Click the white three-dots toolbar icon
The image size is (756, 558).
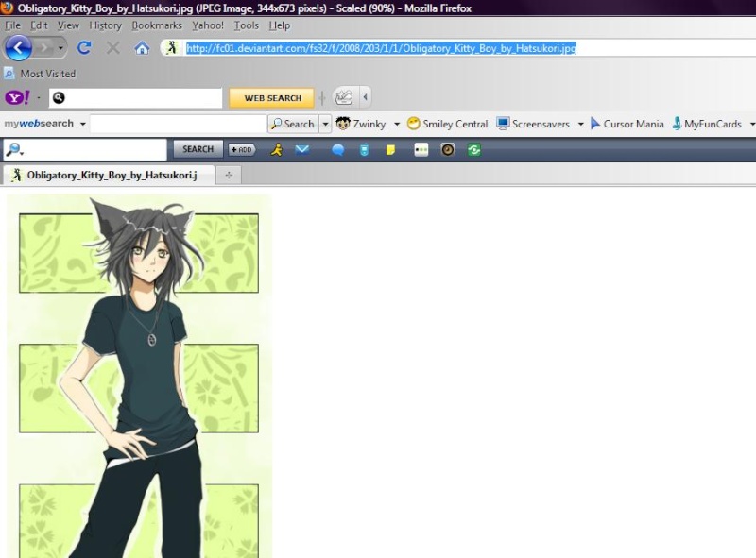(x=421, y=150)
